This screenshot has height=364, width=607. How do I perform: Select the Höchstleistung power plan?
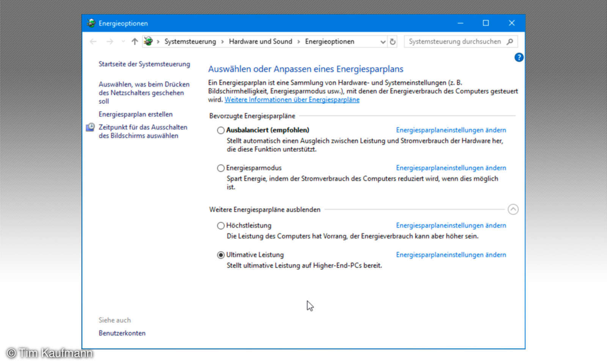[x=220, y=226]
